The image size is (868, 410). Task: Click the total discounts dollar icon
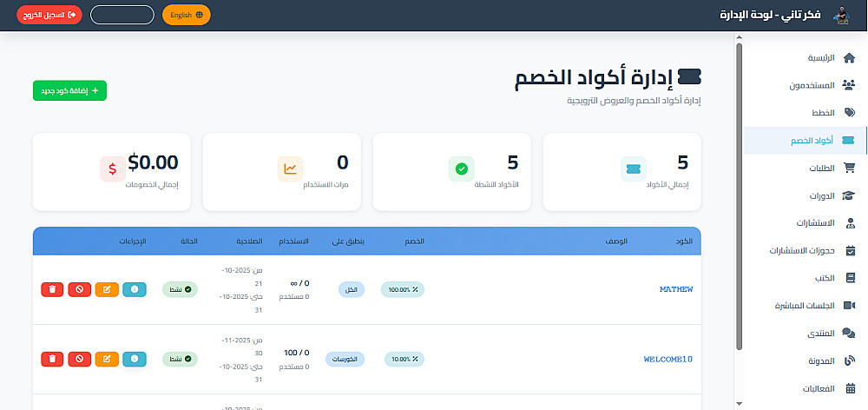tap(113, 169)
